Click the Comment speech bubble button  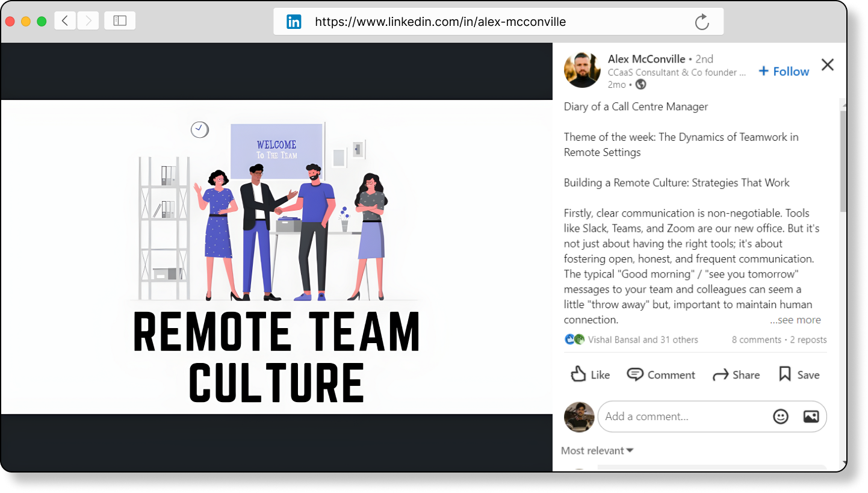(x=661, y=374)
